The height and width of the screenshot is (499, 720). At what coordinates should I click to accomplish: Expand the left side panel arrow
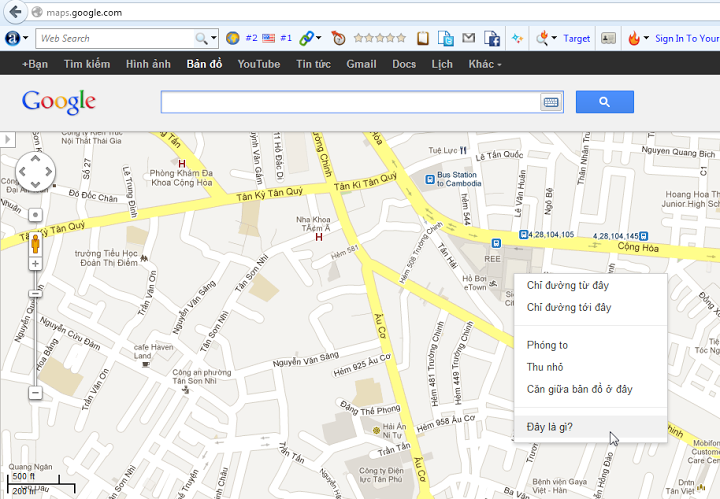(5, 139)
